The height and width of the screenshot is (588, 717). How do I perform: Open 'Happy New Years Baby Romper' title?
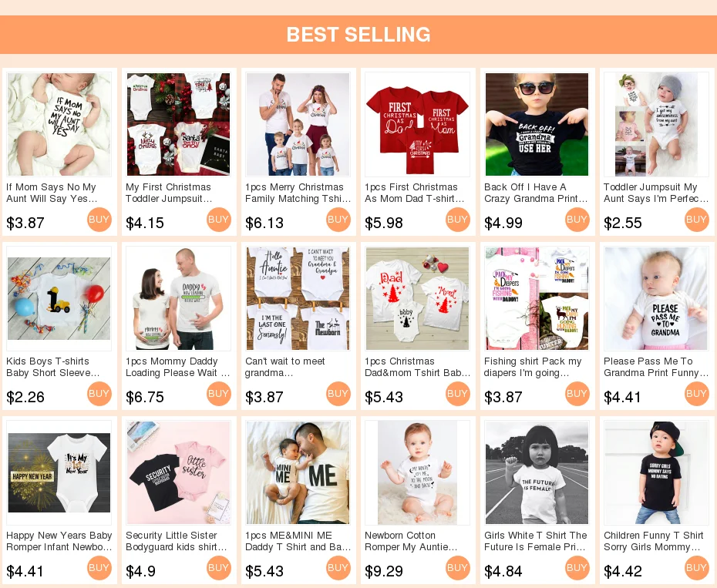click(59, 541)
